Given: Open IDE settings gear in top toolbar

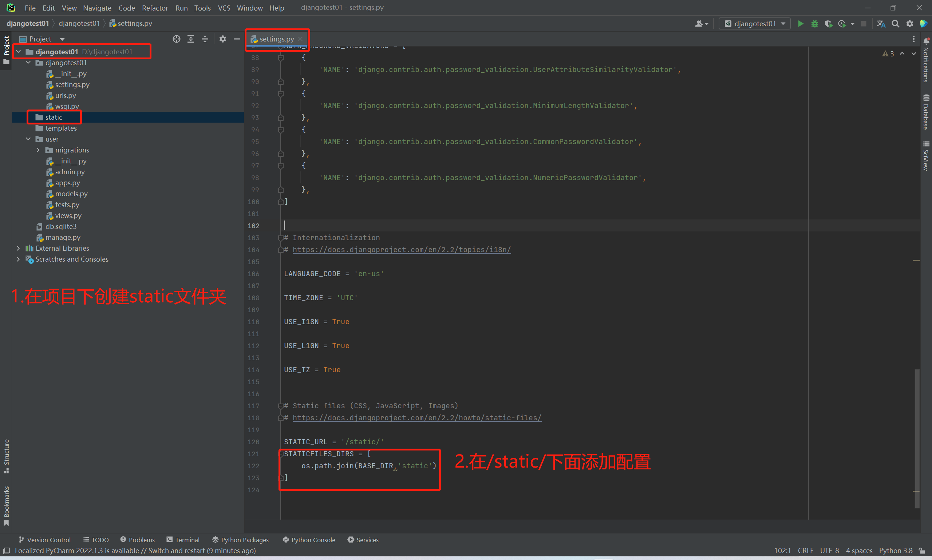Looking at the screenshot, I should point(910,24).
